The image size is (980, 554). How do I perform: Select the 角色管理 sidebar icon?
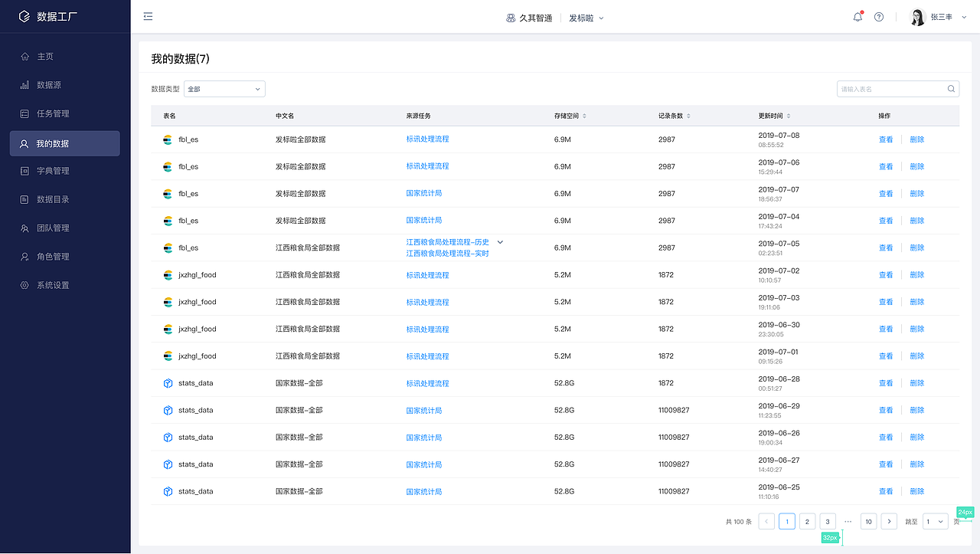click(31, 256)
